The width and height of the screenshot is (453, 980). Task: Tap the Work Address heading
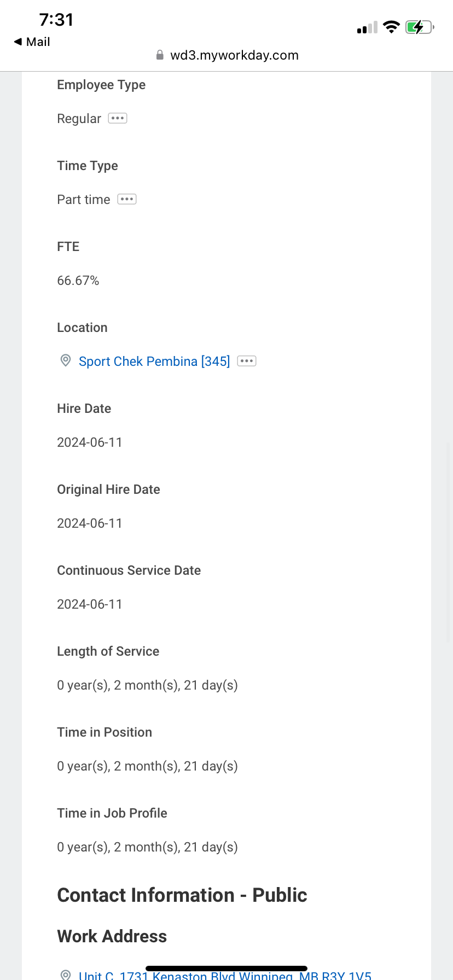pos(112,936)
